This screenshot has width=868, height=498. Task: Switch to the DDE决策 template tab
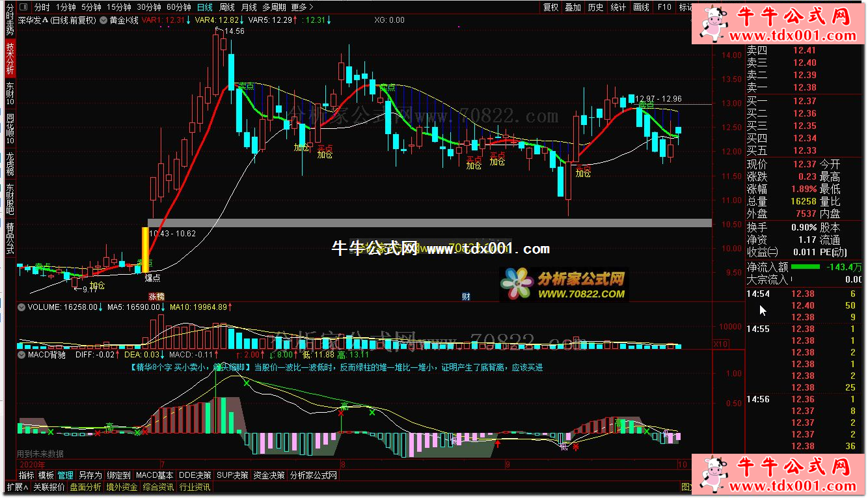[195, 475]
